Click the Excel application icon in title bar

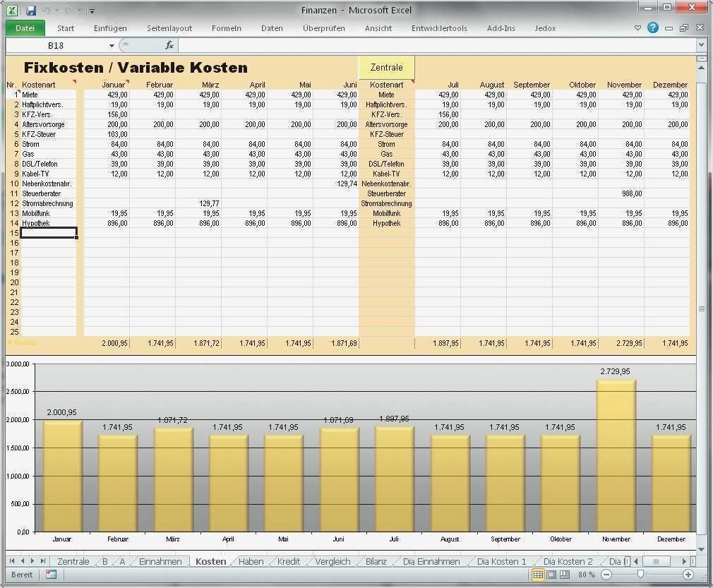(12, 10)
